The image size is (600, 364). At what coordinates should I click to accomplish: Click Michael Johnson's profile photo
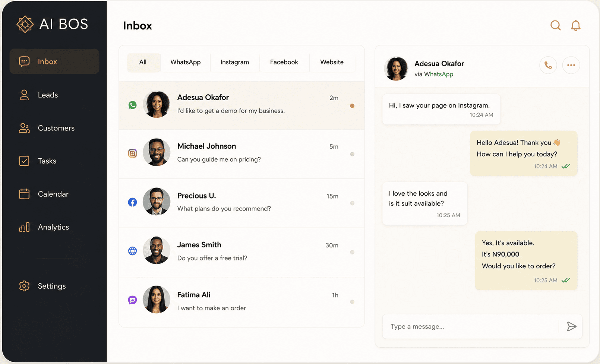tap(157, 152)
